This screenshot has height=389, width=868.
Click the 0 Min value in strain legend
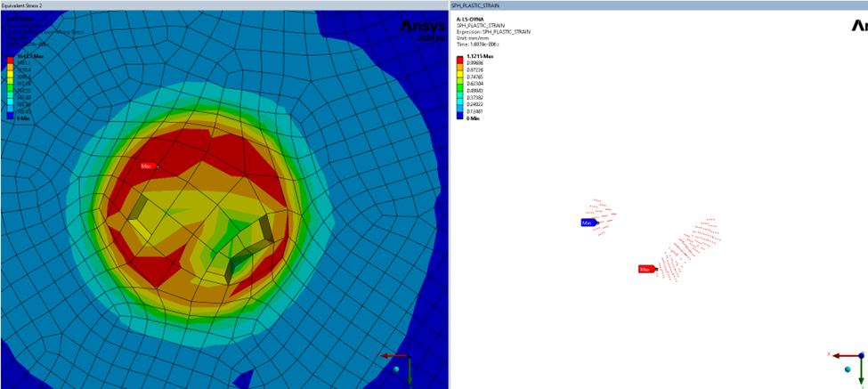click(473, 118)
